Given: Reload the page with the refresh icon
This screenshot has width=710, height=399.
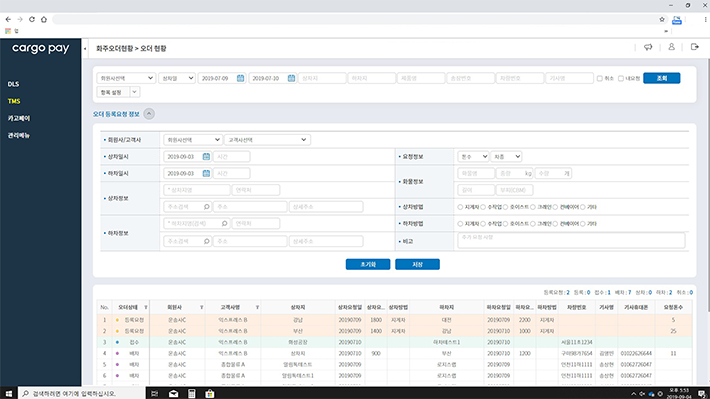Looking at the screenshot, I should coord(32,19).
